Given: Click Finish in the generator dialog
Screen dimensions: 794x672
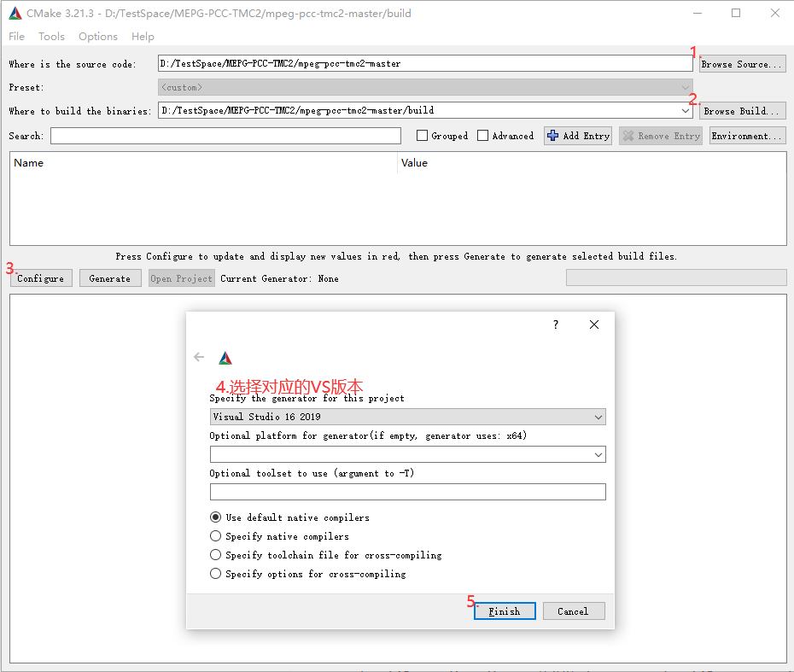Looking at the screenshot, I should (x=505, y=611).
